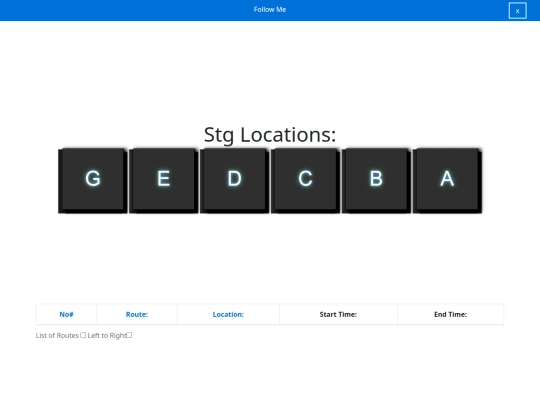Click the Stg Locations heading

pyautogui.click(x=270, y=135)
